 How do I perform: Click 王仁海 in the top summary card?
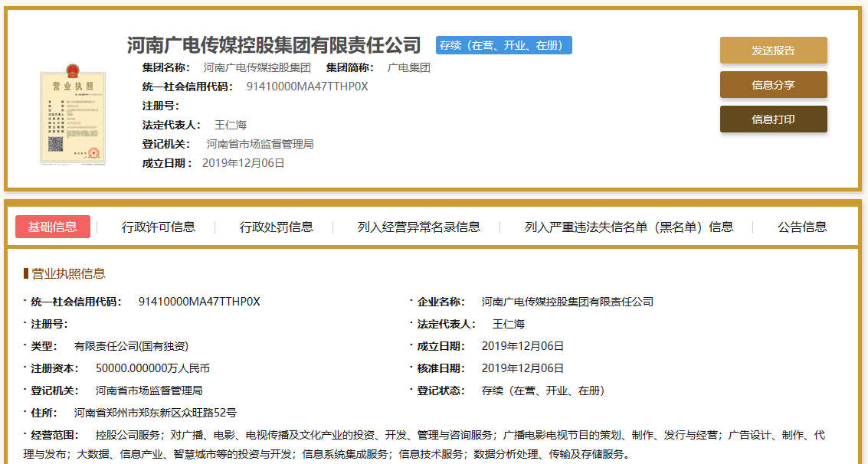click(x=231, y=125)
